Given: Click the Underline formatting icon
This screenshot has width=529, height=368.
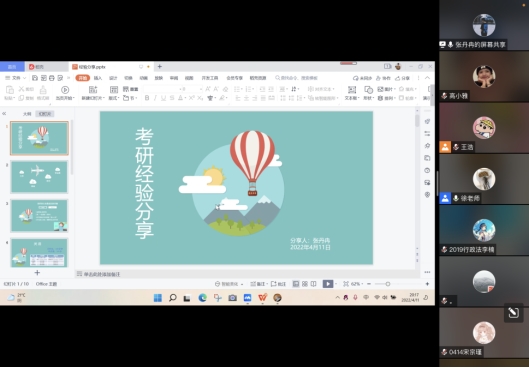Looking at the screenshot, I should pos(164,98).
